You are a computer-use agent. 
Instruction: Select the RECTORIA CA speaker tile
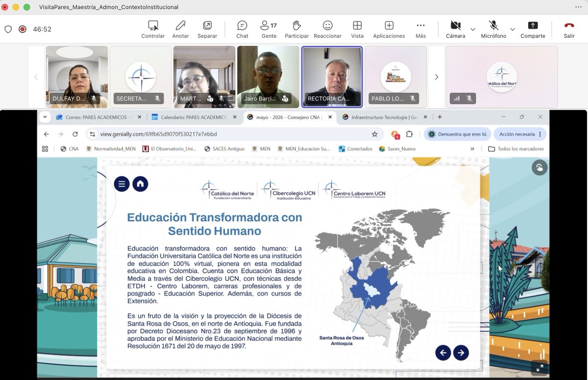tap(332, 77)
